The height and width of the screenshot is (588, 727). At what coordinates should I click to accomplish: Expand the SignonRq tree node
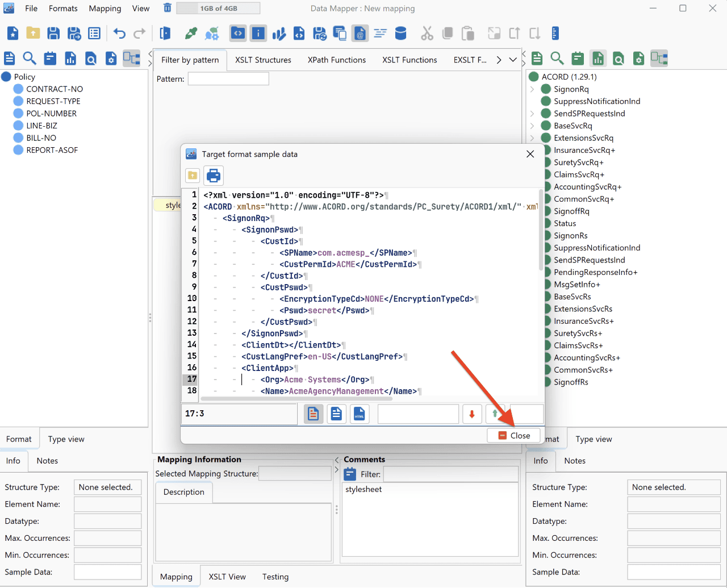532,89
